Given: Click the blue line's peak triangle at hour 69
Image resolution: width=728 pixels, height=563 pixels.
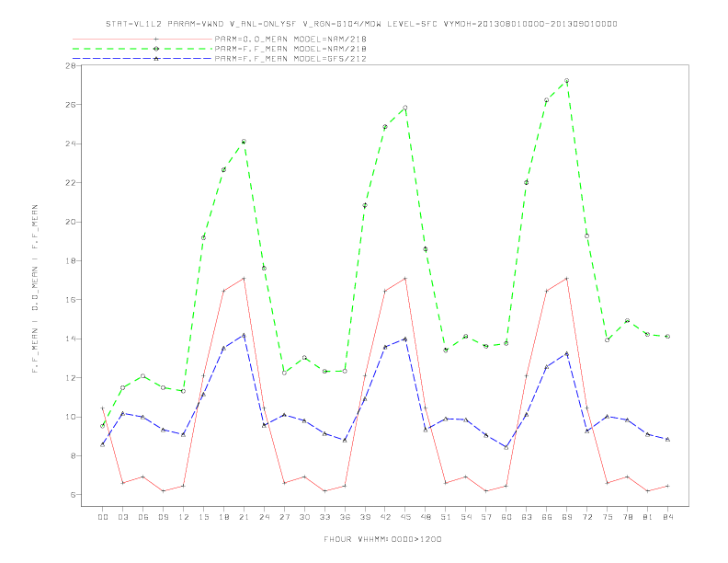Looking at the screenshot, I should click(x=567, y=354).
